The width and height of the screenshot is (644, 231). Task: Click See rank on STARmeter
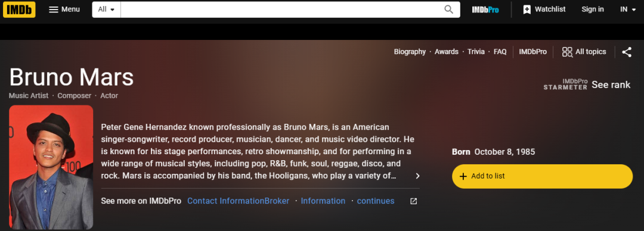(611, 85)
